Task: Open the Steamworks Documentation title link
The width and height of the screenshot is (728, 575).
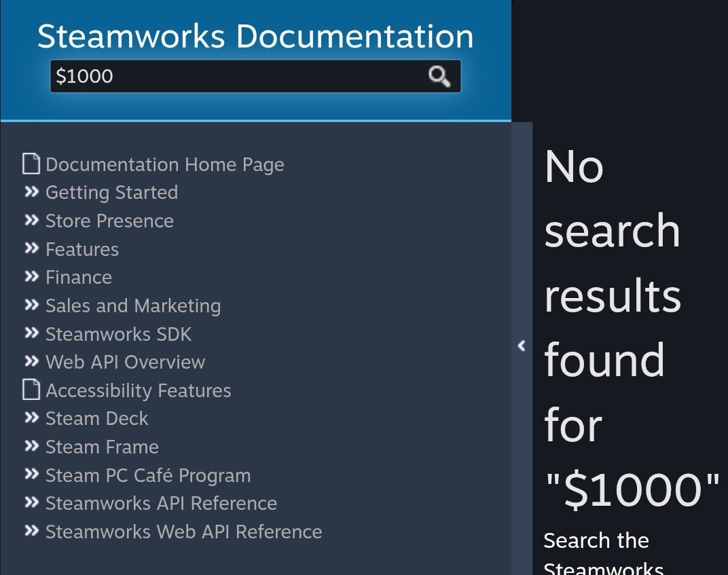Action: point(255,36)
